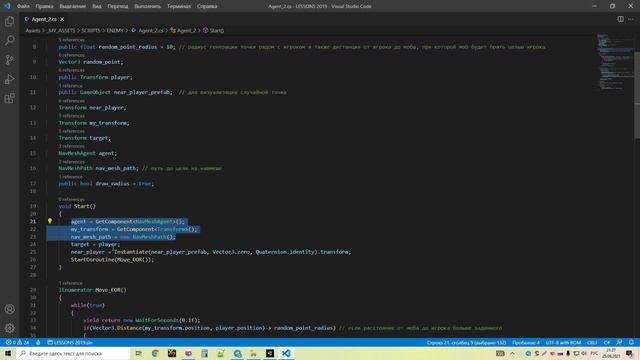Expand the SCRIPTS breadcrumb
The height and width of the screenshot is (360, 640).
[91, 30]
